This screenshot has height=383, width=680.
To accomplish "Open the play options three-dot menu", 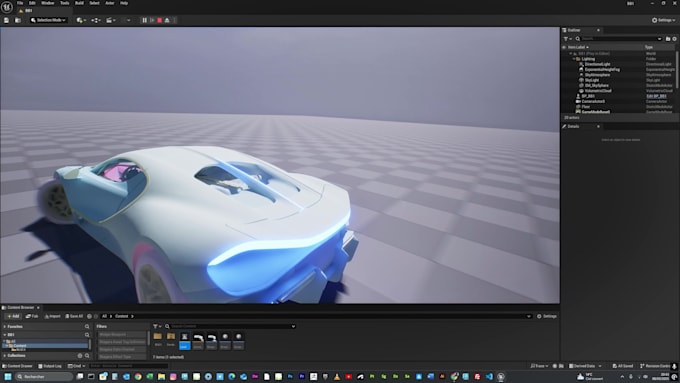I will [x=175, y=20].
